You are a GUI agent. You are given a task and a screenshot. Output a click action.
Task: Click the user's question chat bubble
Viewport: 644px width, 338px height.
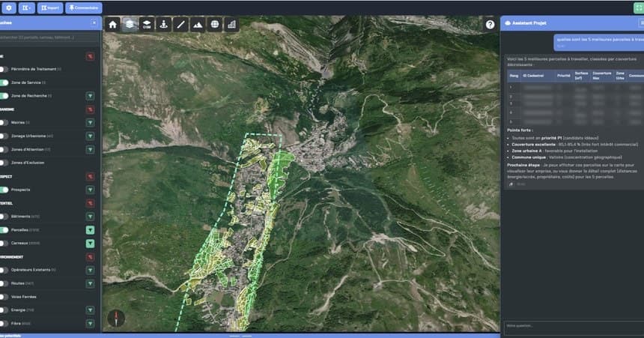coord(599,43)
